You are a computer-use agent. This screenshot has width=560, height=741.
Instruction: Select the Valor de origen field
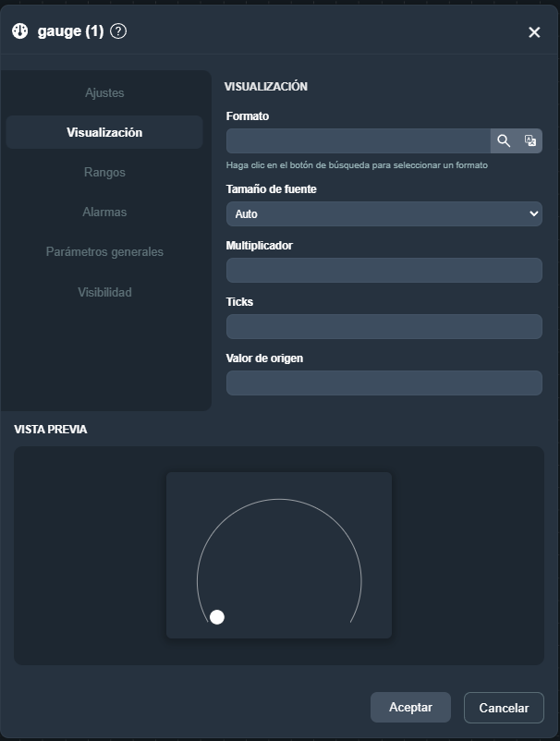click(383, 383)
